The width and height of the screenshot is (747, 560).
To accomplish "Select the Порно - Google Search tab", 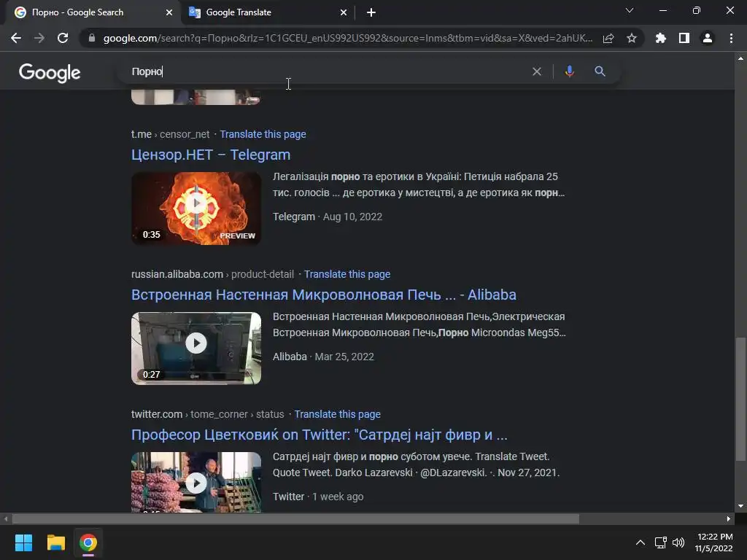I will coord(93,13).
